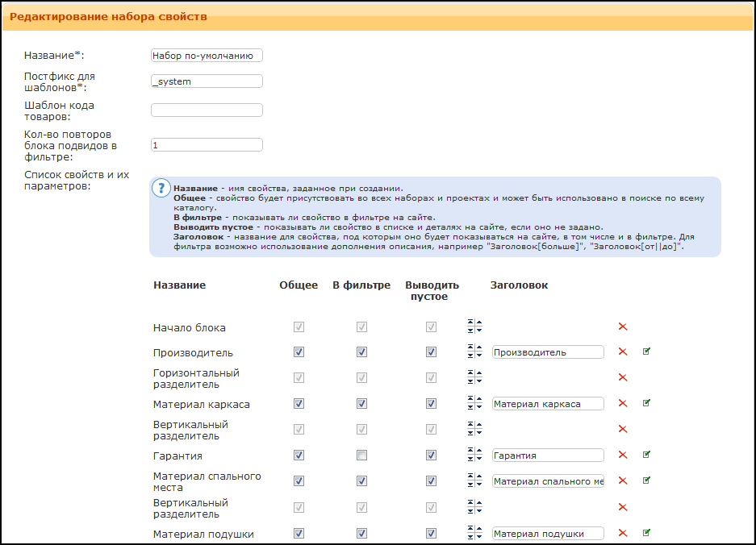Delete the Начало блока row
Screen dimensions: 756x545
pyautogui.click(x=622, y=327)
